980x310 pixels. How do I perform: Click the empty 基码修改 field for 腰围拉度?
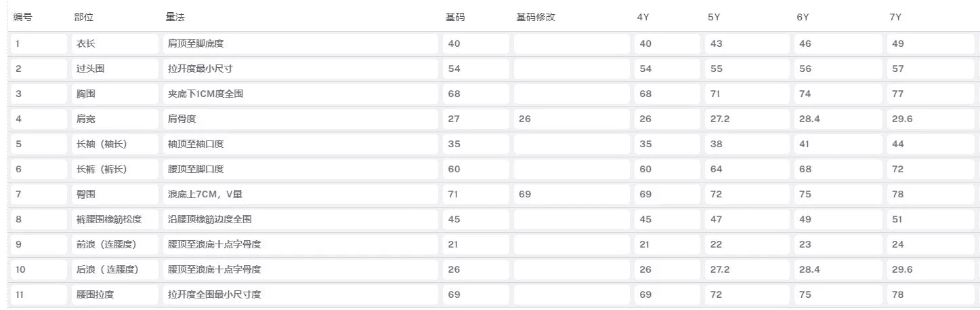click(x=571, y=295)
